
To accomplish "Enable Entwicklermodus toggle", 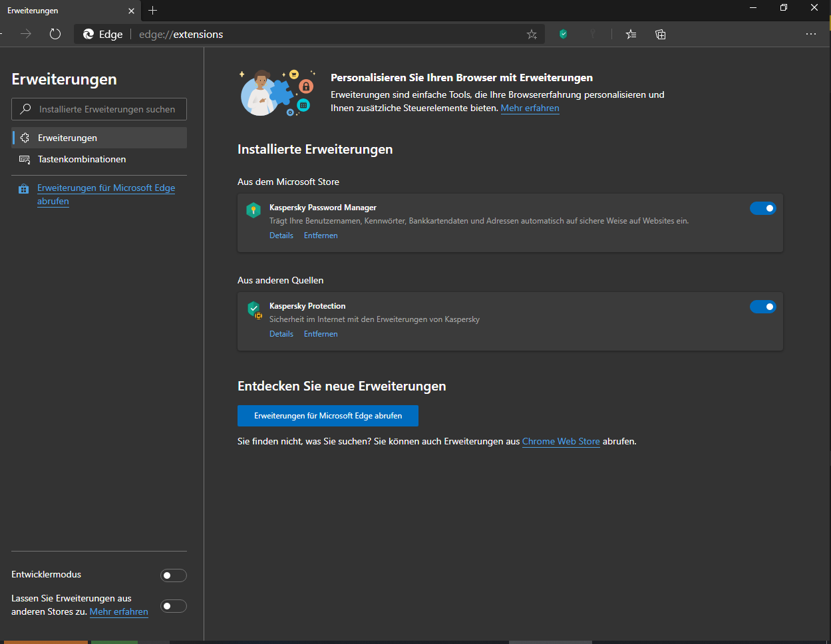I will point(174,575).
